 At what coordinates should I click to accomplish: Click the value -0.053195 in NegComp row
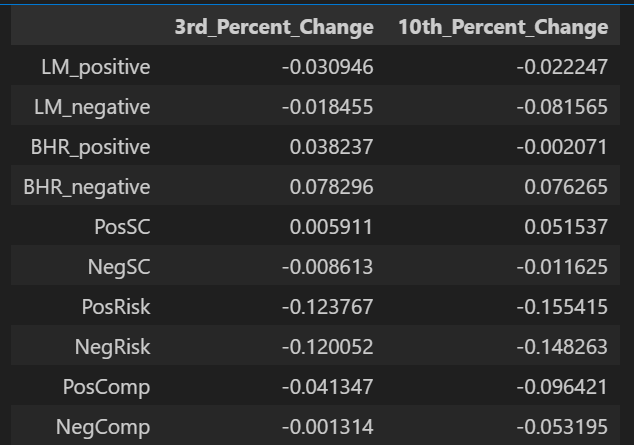(x=562, y=427)
